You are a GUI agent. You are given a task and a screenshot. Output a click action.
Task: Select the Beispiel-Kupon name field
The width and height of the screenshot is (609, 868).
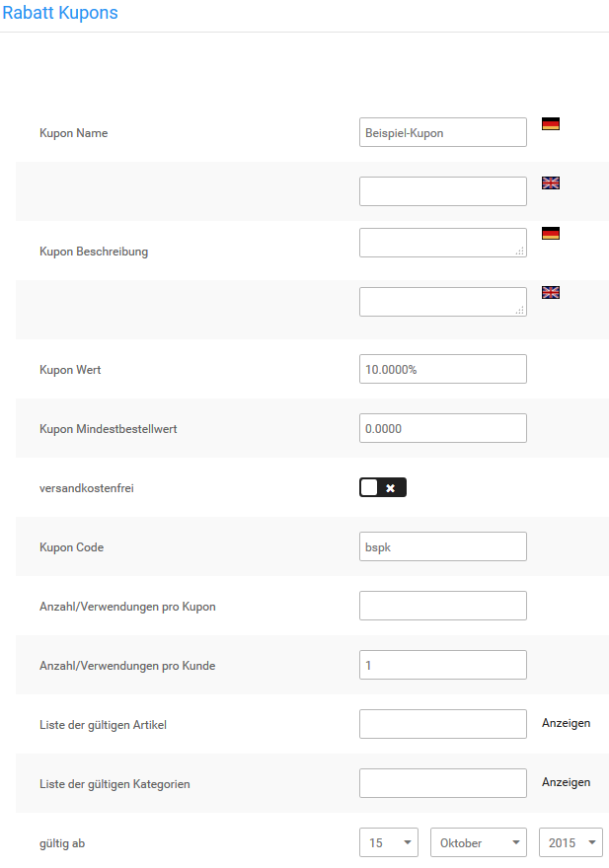(442, 132)
